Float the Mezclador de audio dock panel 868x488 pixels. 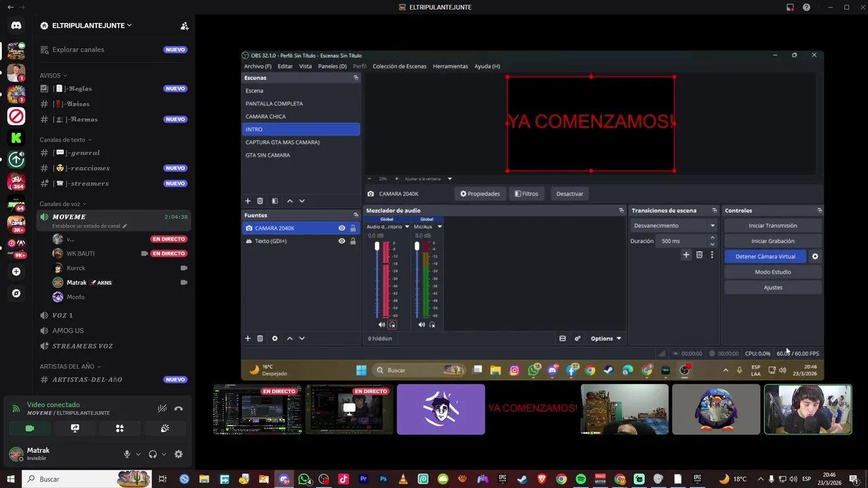click(621, 211)
